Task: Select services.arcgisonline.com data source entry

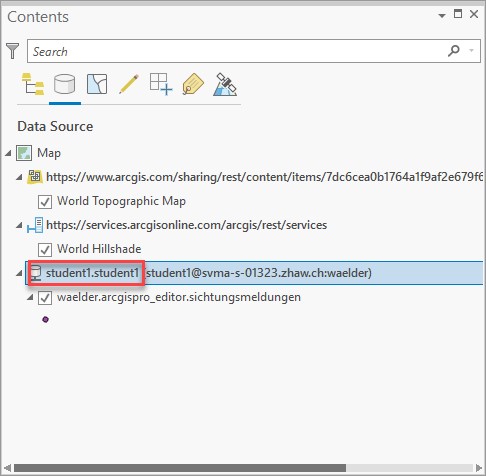Action: pyautogui.click(x=186, y=225)
